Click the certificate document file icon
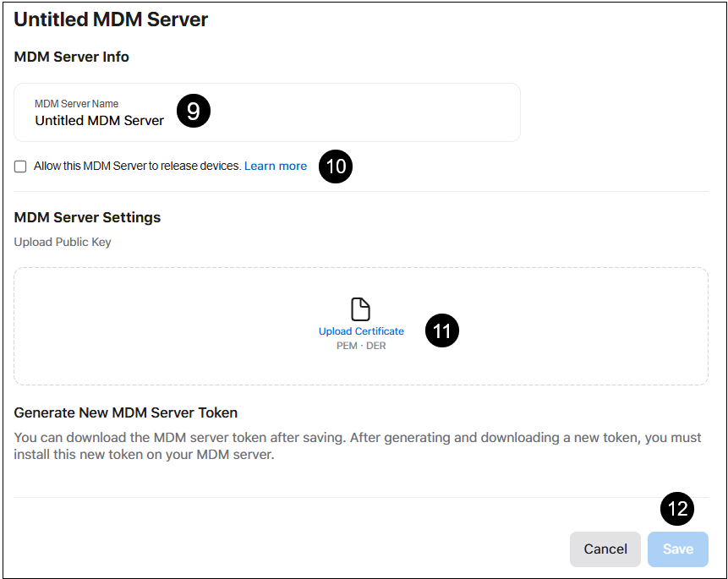The height and width of the screenshot is (579, 728). point(361,309)
